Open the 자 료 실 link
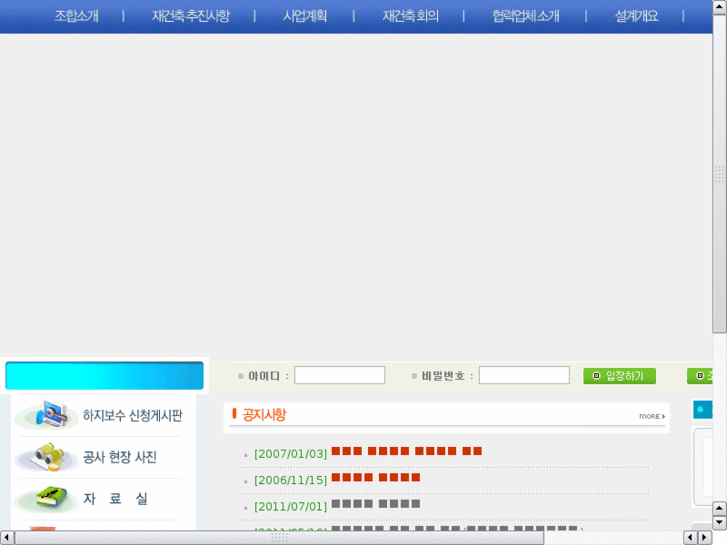Screen dimensions: 727x545 click(x=115, y=499)
